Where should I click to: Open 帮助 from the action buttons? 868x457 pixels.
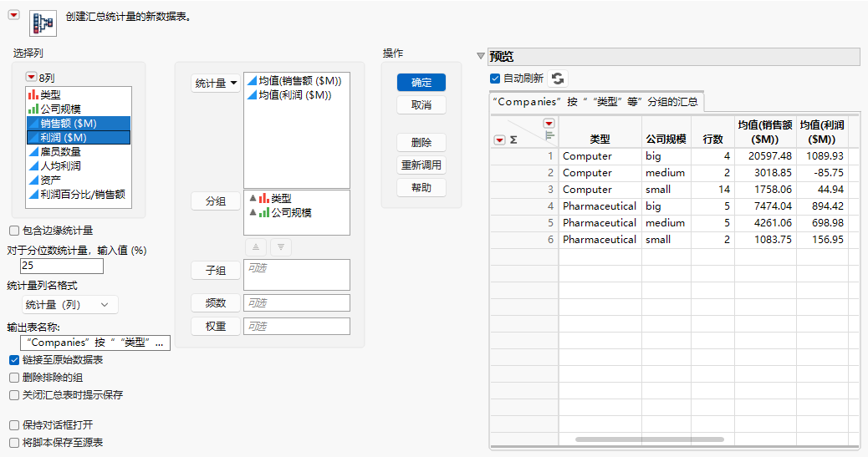[421, 187]
